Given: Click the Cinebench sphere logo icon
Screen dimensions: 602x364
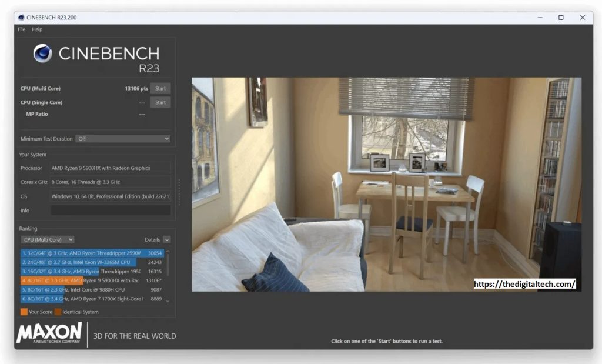Looking at the screenshot, I should [x=43, y=54].
